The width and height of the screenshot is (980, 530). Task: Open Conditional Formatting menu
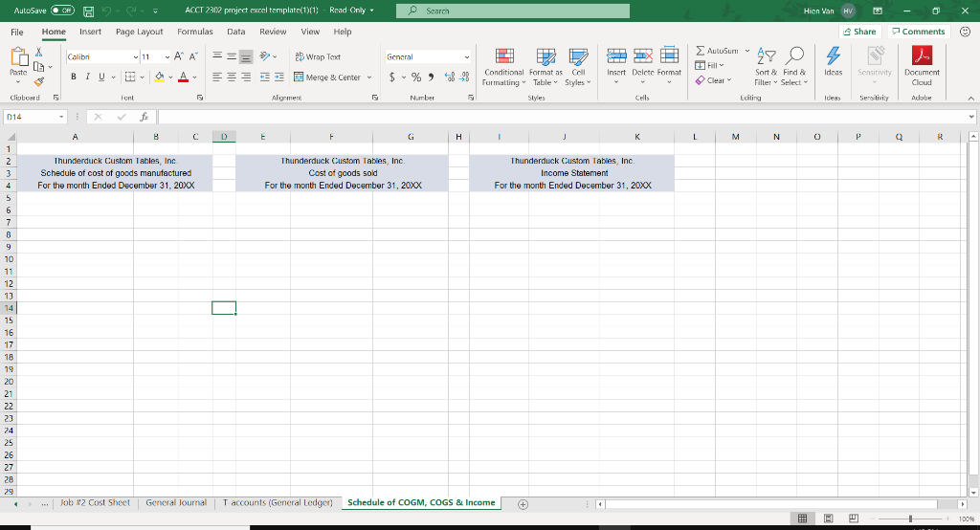coord(503,67)
